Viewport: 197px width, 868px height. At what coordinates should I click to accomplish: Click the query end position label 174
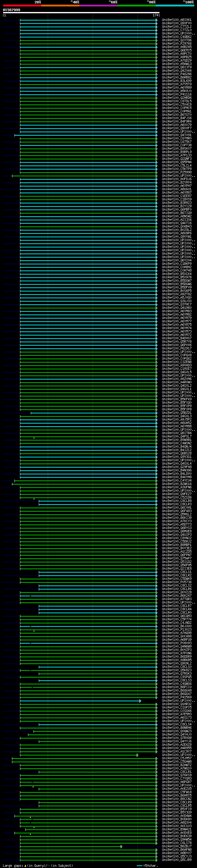pos(155,15)
